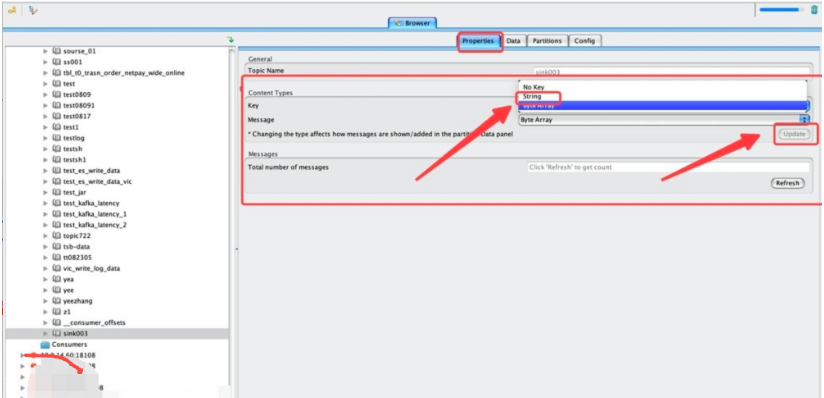Image resolution: width=824 pixels, height=398 pixels.
Task: Expand the testsh topic node
Action: [46, 149]
